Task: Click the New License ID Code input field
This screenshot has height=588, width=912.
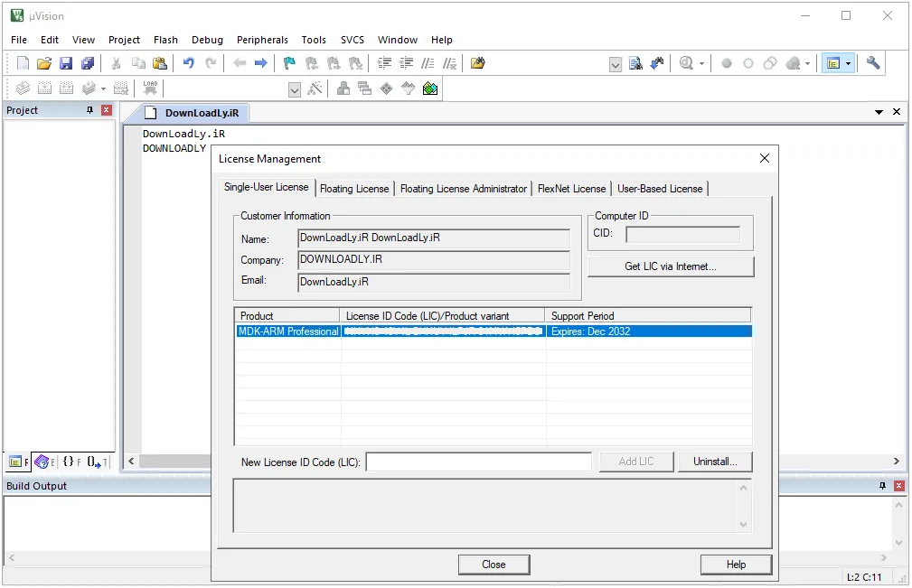Action: 479,462
